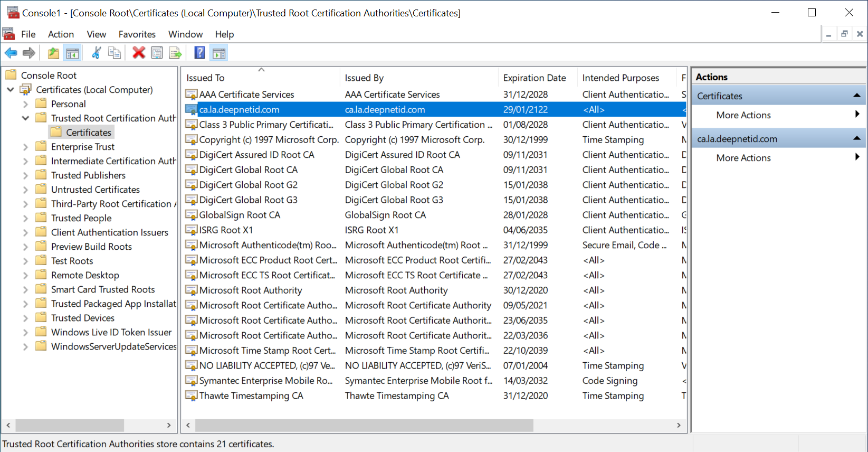
Task: Open the Action menu
Action: pos(61,34)
